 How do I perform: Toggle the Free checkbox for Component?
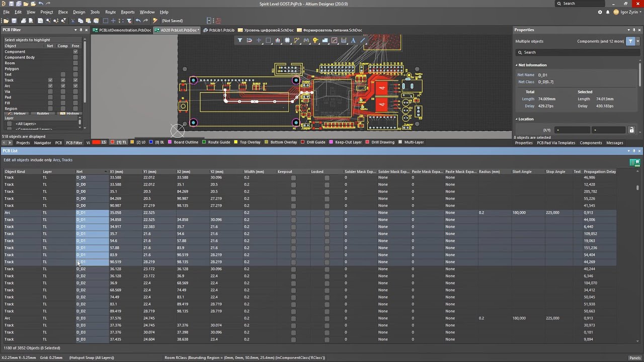(75, 52)
